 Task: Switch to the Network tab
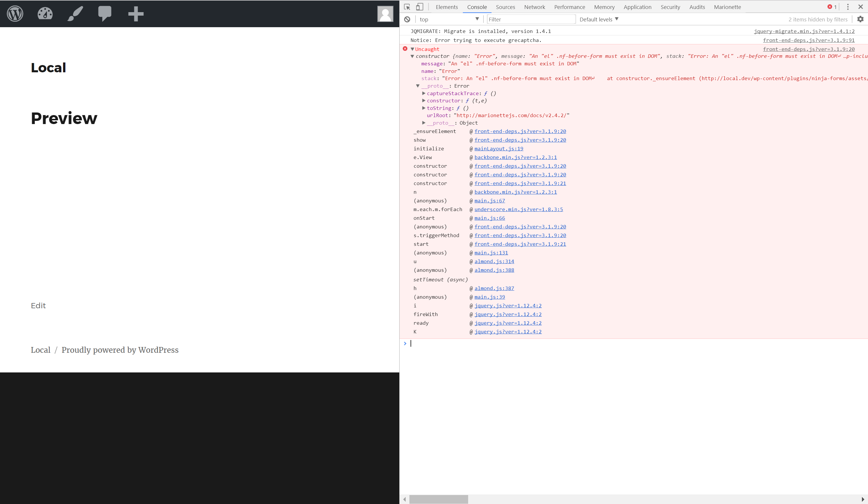tap(535, 7)
